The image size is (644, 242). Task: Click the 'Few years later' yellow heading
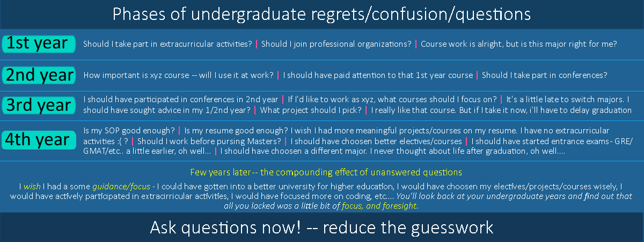coord(326,173)
